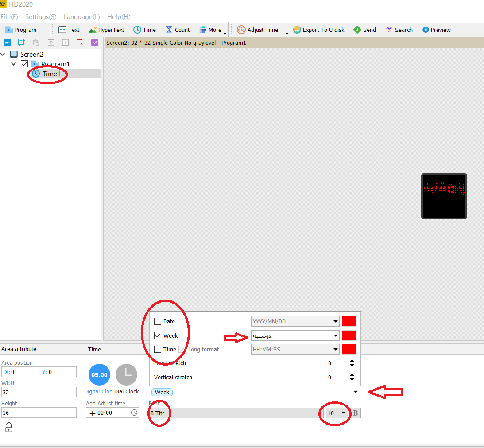This screenshot has width=484, height=448.
Task: Click the Program button in toolbar
Action: click(21, 30)
